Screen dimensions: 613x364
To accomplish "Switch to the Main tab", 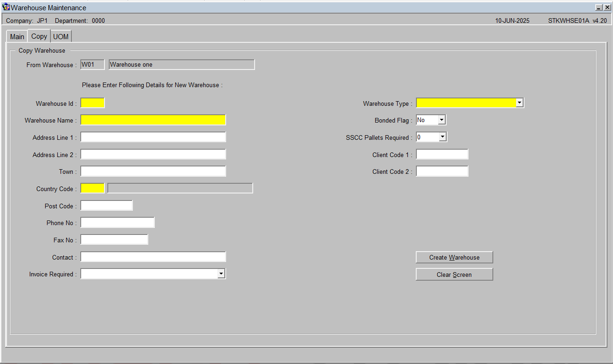I will click(x=17, y=37).
